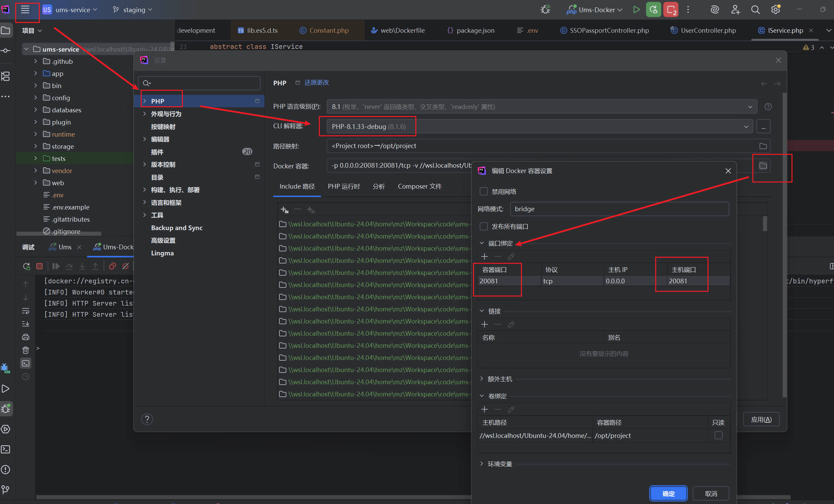Click the resume program icon in debugger
Image resolution: width=834 pixels, height=504 pixels.
(56, 266)
